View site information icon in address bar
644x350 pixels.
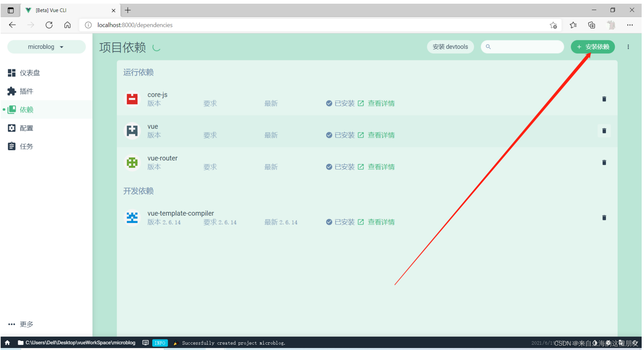(x=88, y=25)
